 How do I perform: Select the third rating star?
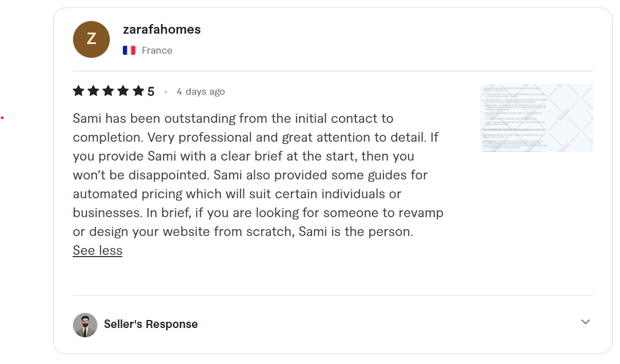point(109,91)
